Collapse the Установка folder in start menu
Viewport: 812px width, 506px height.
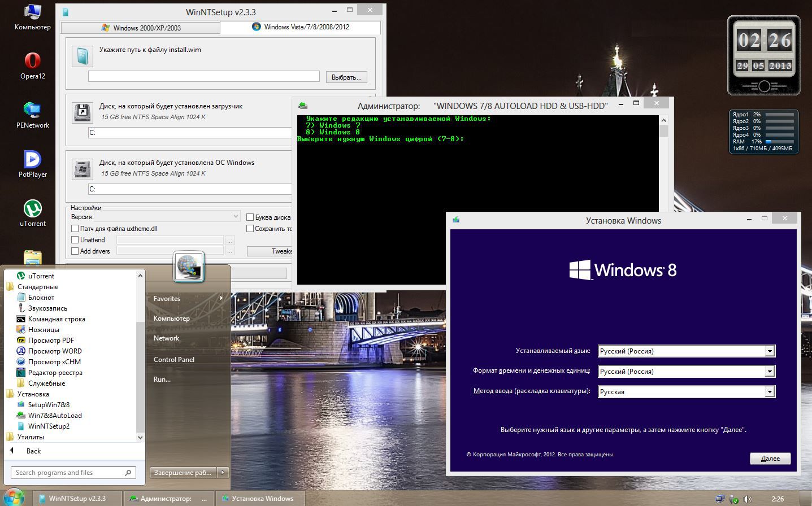click(28, 394)
